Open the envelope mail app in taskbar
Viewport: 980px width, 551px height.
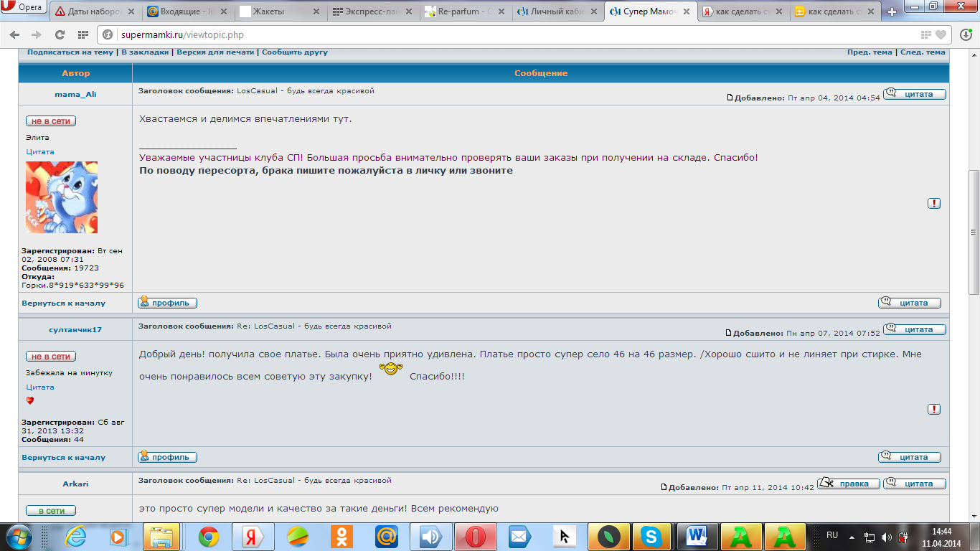[519, 536]
